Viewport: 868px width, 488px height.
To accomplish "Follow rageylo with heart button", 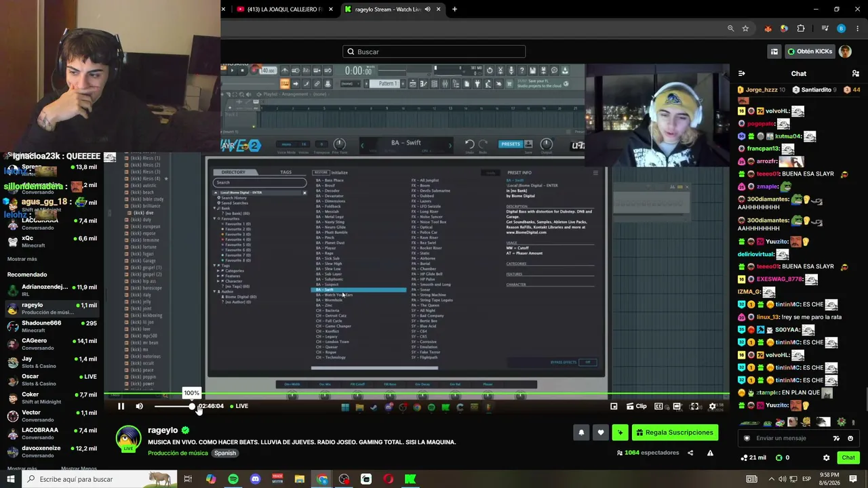I will 600,432.
